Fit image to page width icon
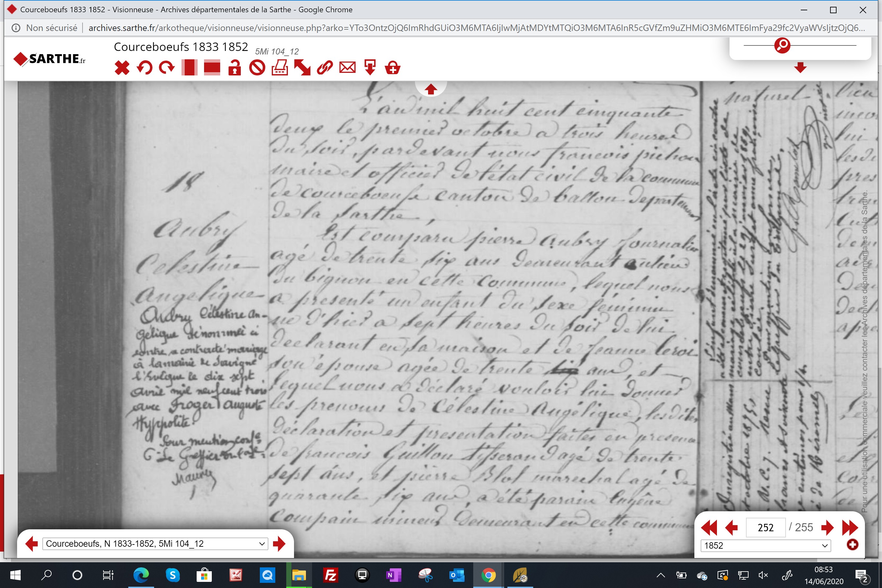The height and width of the screenshot is (588, 882). point(212,68)
